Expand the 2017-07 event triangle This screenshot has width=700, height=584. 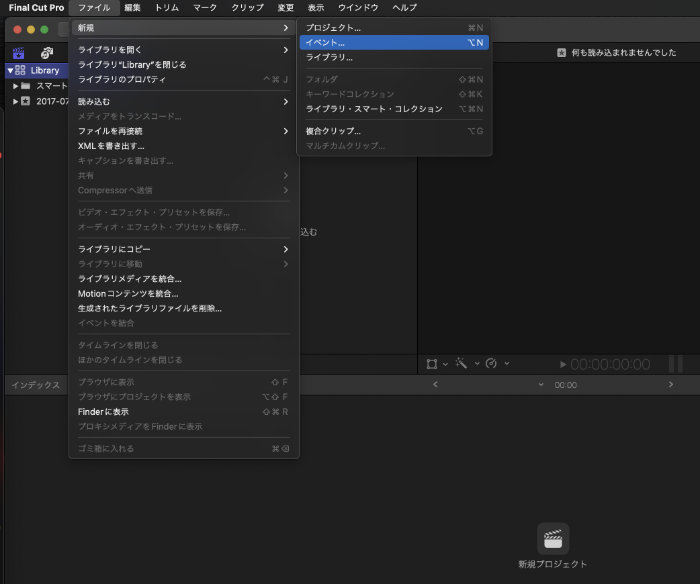(x=15, y=101)
